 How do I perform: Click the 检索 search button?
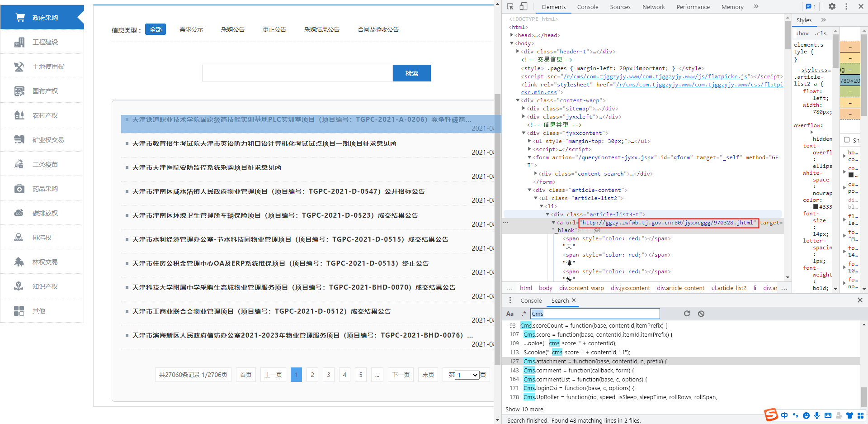[411, 73]
